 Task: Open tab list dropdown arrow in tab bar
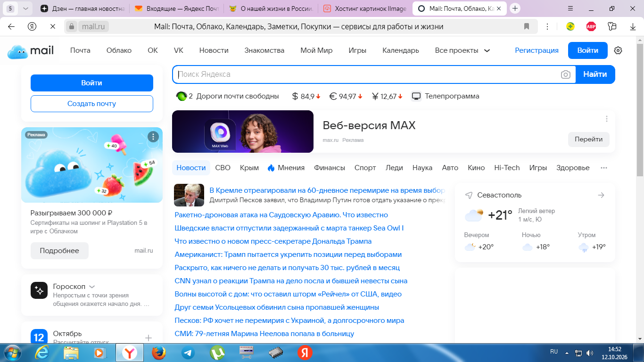(x=25, y=8)
